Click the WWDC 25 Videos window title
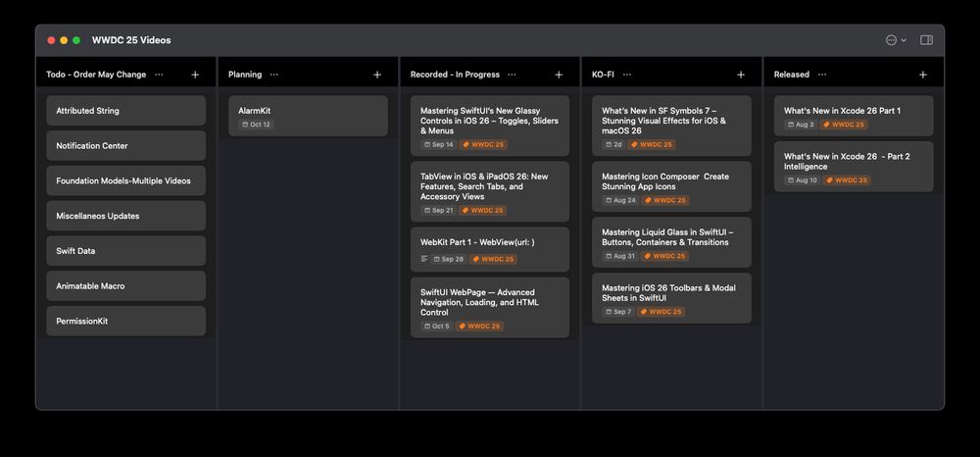The width and height of the screenshot is (980, 457). point(131,40)
